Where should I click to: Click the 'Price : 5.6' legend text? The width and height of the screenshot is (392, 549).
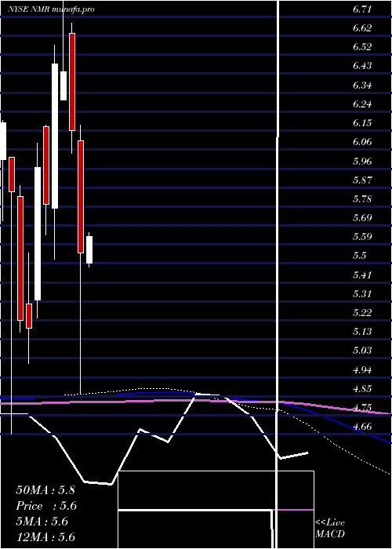point(46,506)
